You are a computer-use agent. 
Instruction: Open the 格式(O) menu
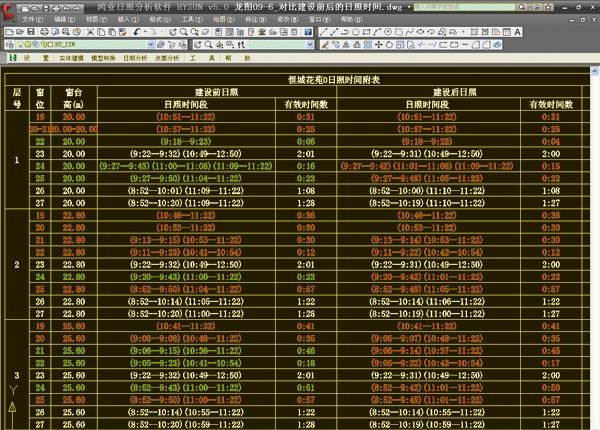(160, 19)
